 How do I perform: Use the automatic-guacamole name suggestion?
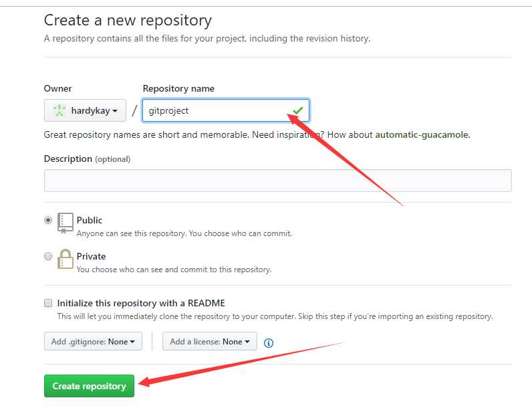click(x=422, y=134)
